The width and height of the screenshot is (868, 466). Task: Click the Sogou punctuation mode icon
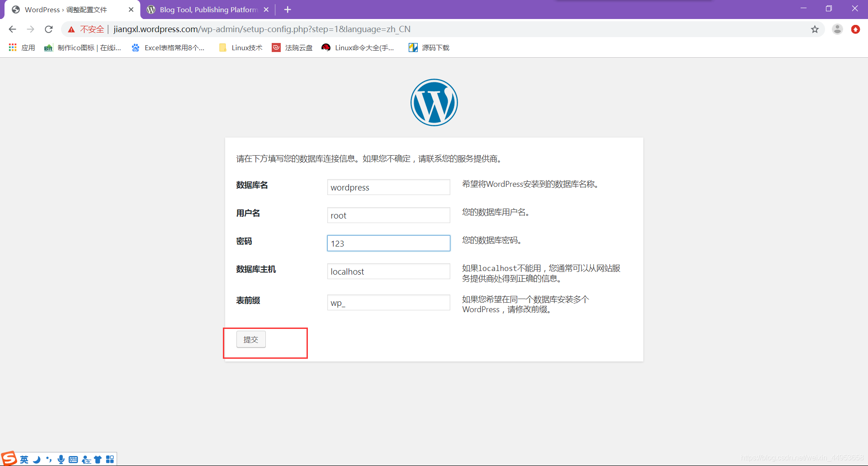point(49,460)
